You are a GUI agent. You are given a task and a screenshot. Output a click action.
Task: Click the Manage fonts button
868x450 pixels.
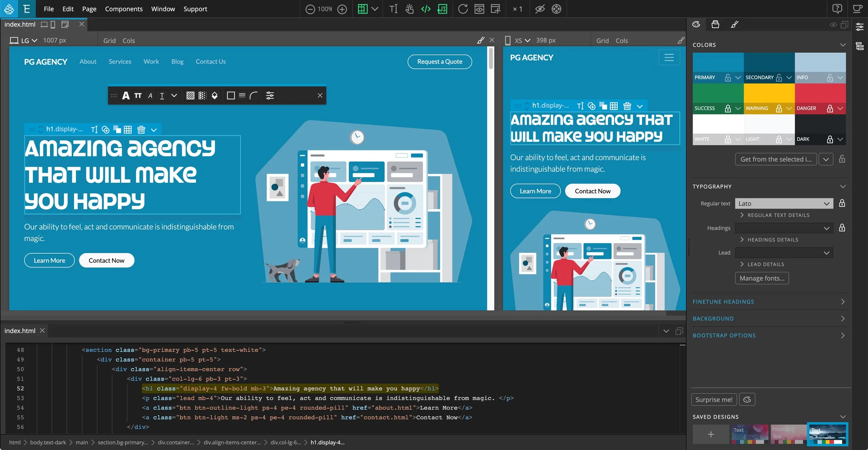(762, 278)
